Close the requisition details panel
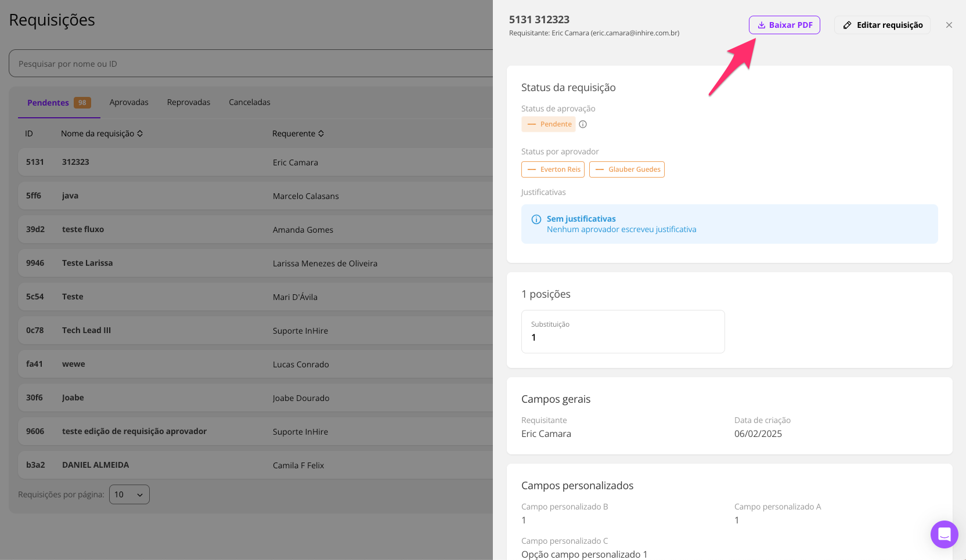Image resolution: width=966 pixels, height=560 pixels. (x=949, y=25)
